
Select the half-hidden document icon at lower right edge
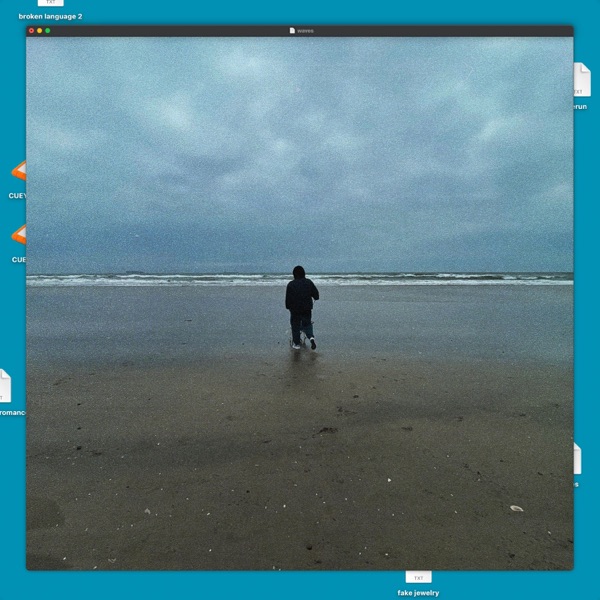pyautogui.click(x=577, y=458)
